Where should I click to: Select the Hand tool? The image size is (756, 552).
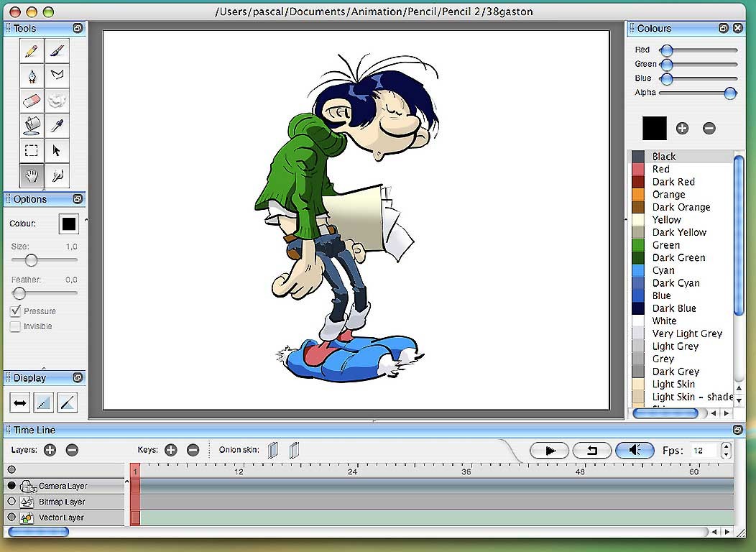pyautogui.click(x=32, y=176)
